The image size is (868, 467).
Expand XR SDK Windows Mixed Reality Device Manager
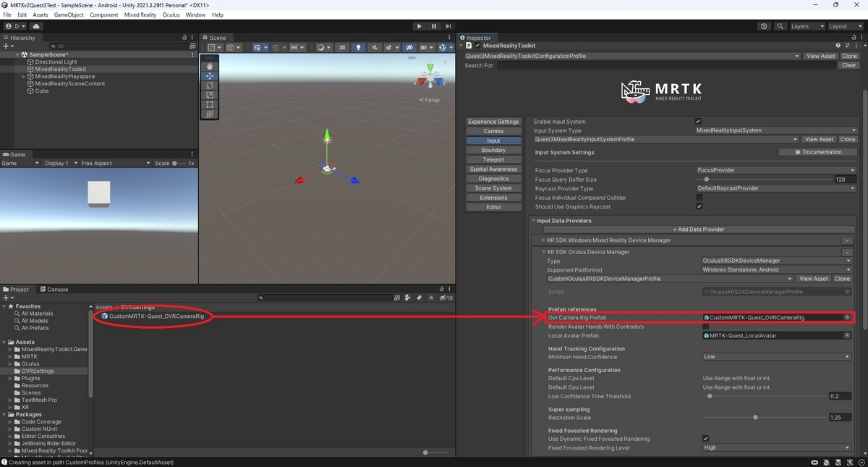pos(544,240)
